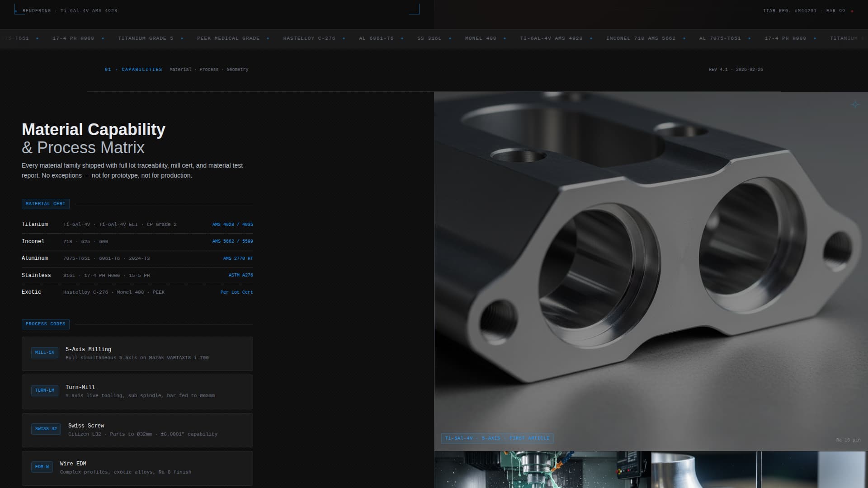Open the AMS 4928 / 4935 titanium cert link

coord(232,224)
